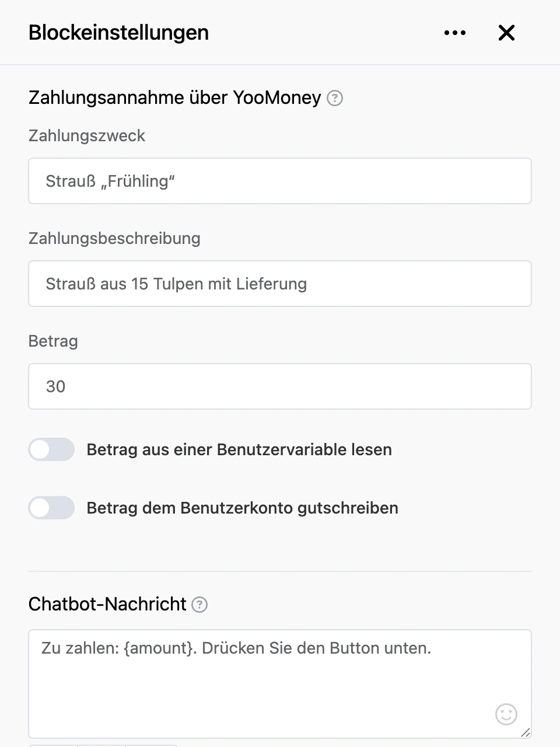Click the Betrag field label
Screen dimensions: 560x747
[x=53, y=341]
